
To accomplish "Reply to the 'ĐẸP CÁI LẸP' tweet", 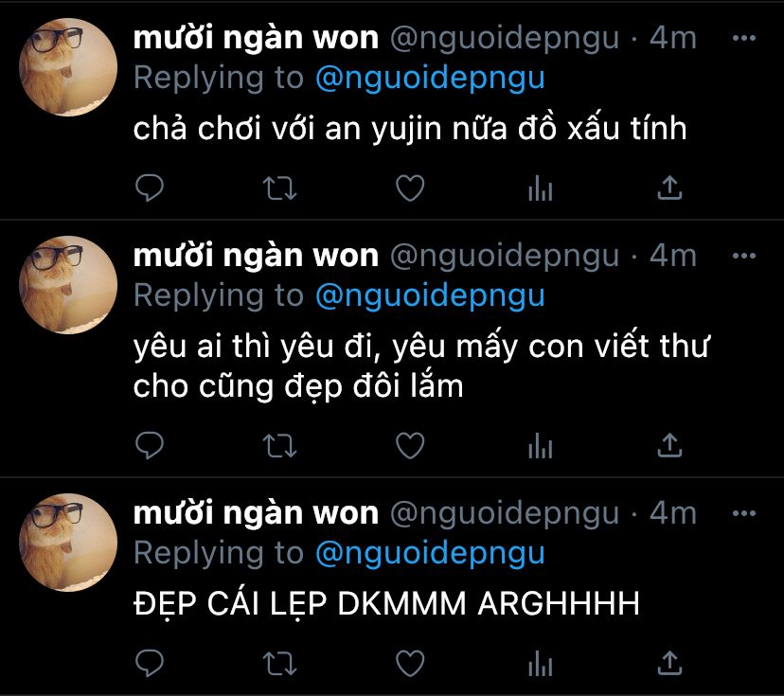I will tap(150, 664).
